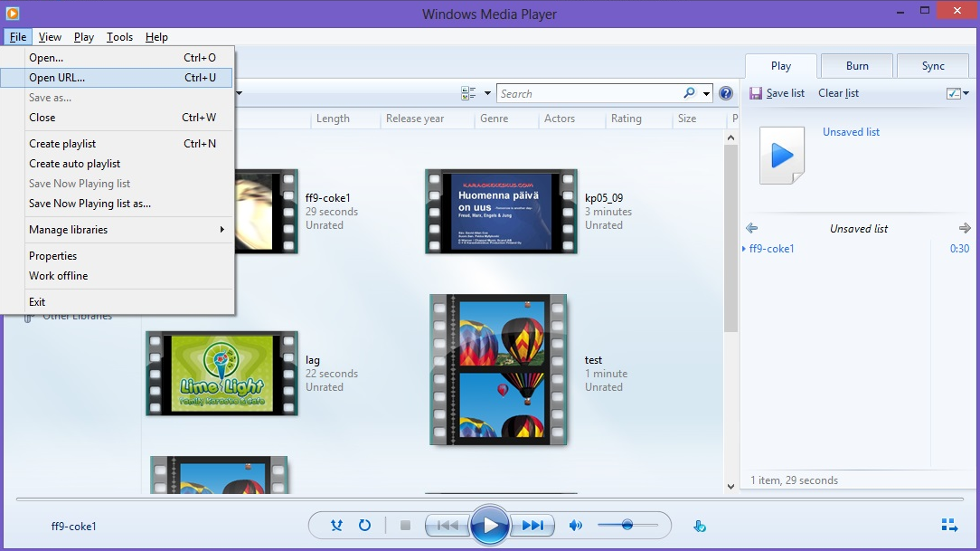The image size is (980, 551).
Task: Open the Help question mark icon
Action: click(725, 93)
